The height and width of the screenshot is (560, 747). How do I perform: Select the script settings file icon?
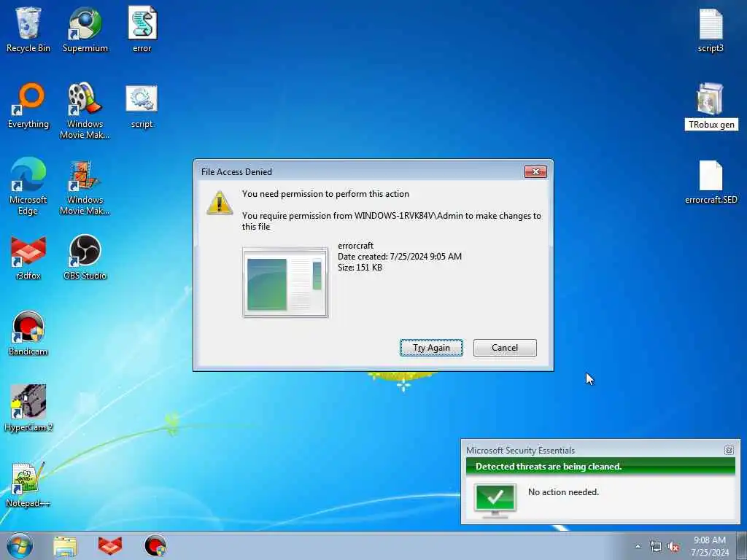(x=142, y=106)
